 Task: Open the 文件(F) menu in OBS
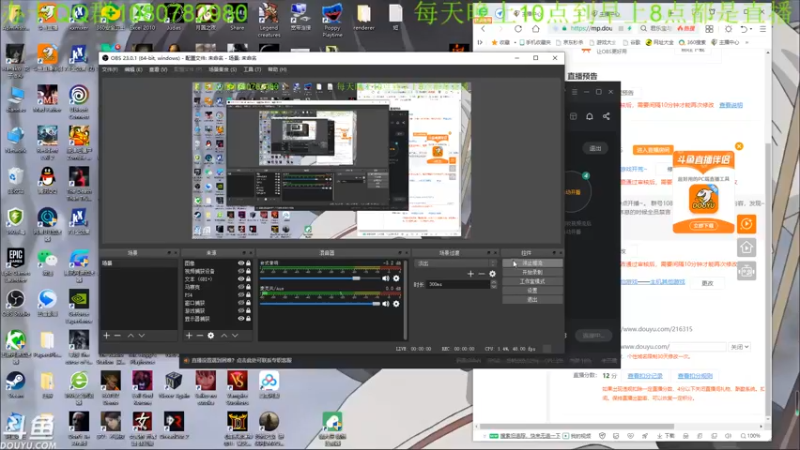click(110, 69)
